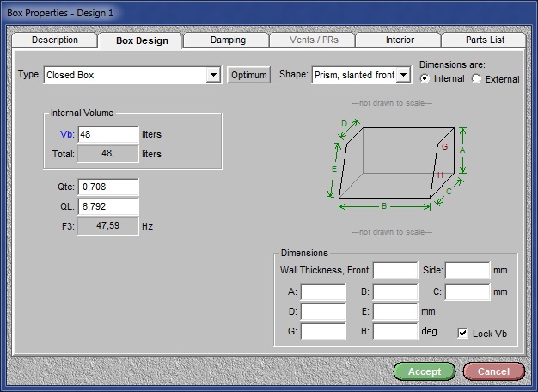Expand the Shape dropdown list
The image size is (538, 392).
[404, 76]
